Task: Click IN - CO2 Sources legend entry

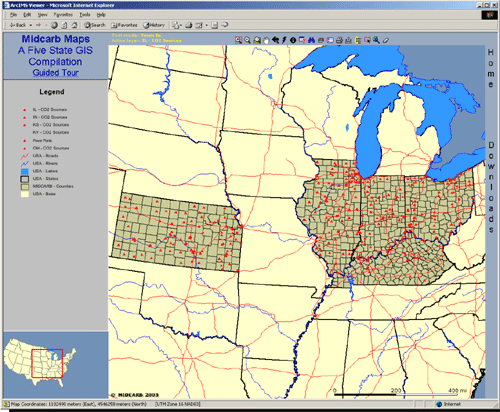Action: [x=50, y=117]
